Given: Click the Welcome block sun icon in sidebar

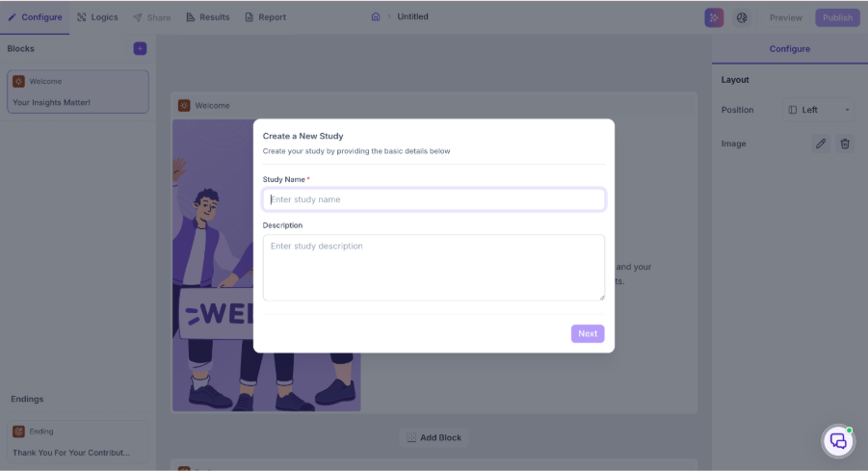Looking at the screenshot, I should pyautogui.click(x=18, y=81).
